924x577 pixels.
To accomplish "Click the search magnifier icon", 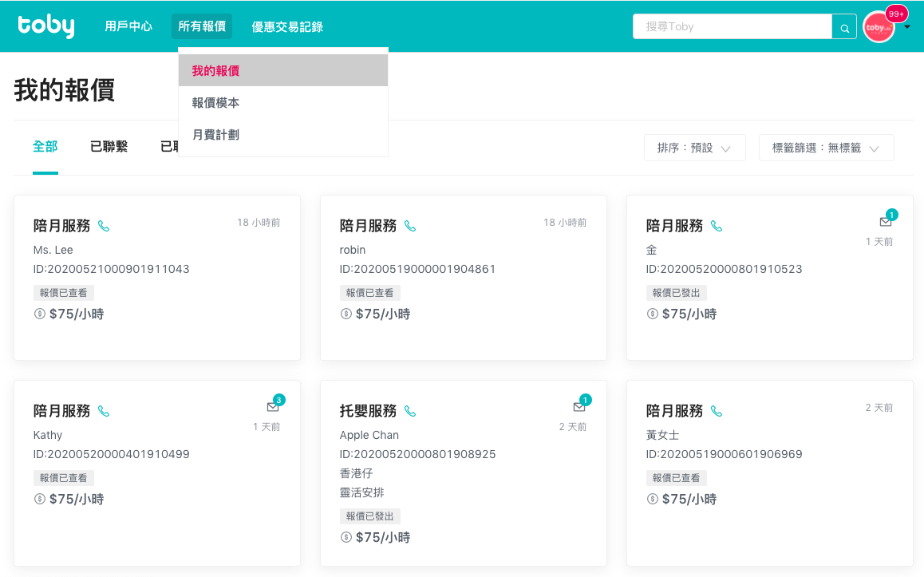I will 844,27.
